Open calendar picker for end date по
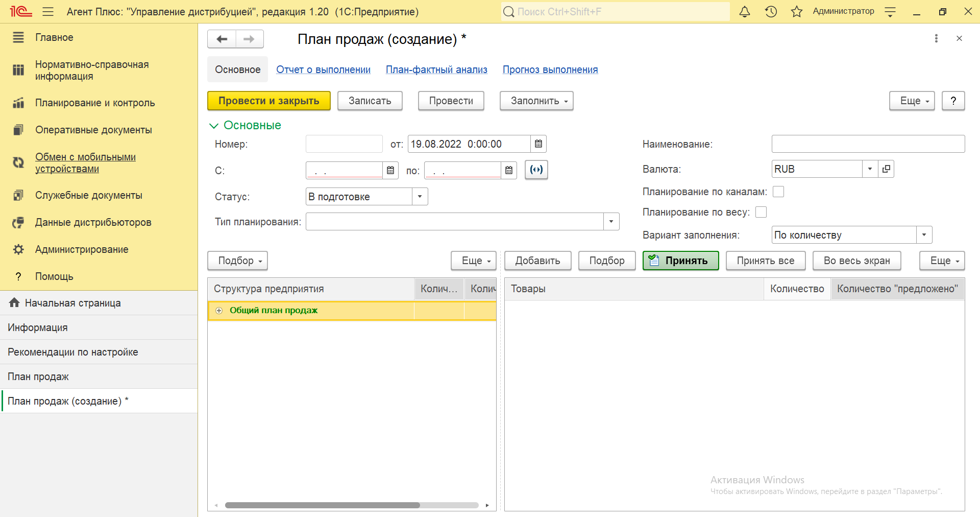Screen dimensions: 980x517 [x=509, y=170]
